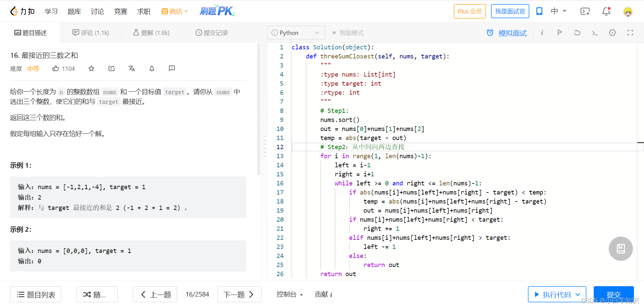This screenshot has width=644, height=307.
Task: Switch to 题目描述 tab
Action: 30,33
